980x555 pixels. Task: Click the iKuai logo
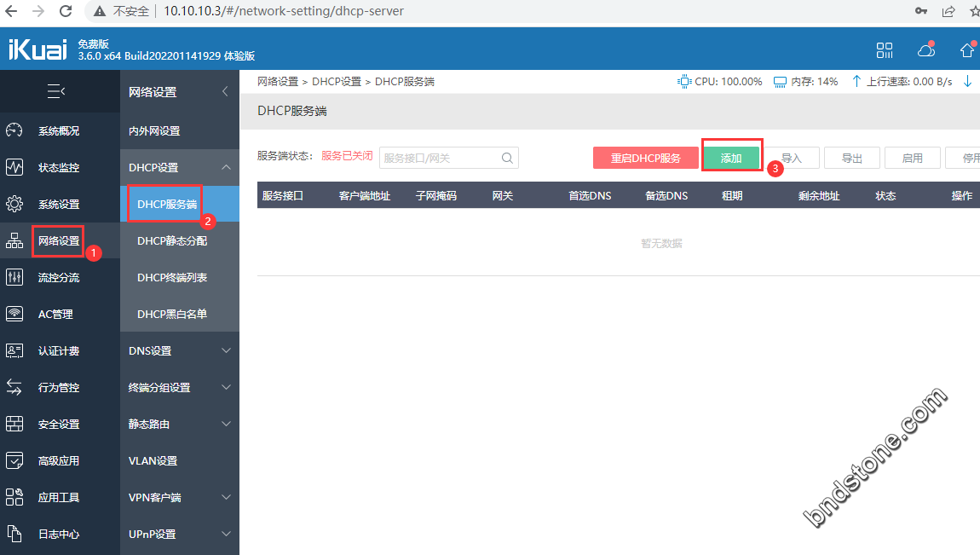pos(37,49)
